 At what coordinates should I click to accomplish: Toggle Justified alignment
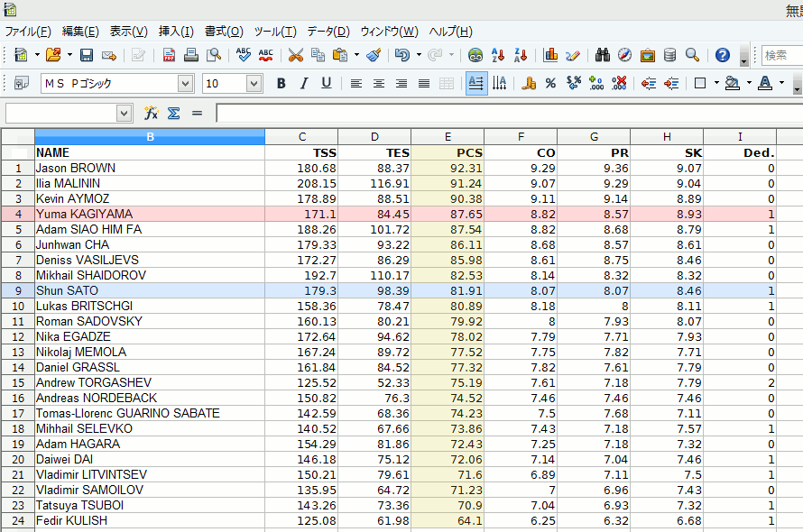click(x=423, y=83)
